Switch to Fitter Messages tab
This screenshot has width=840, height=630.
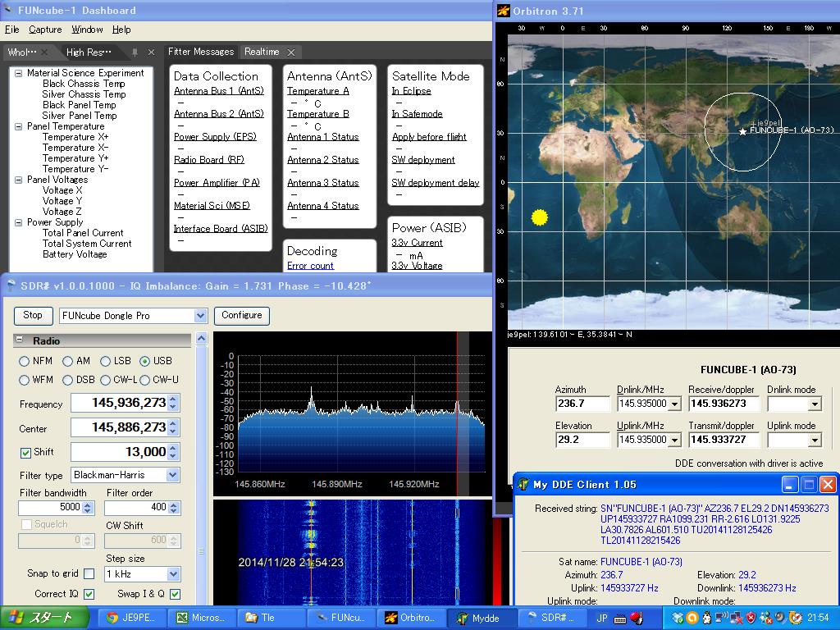pos(201,52)
